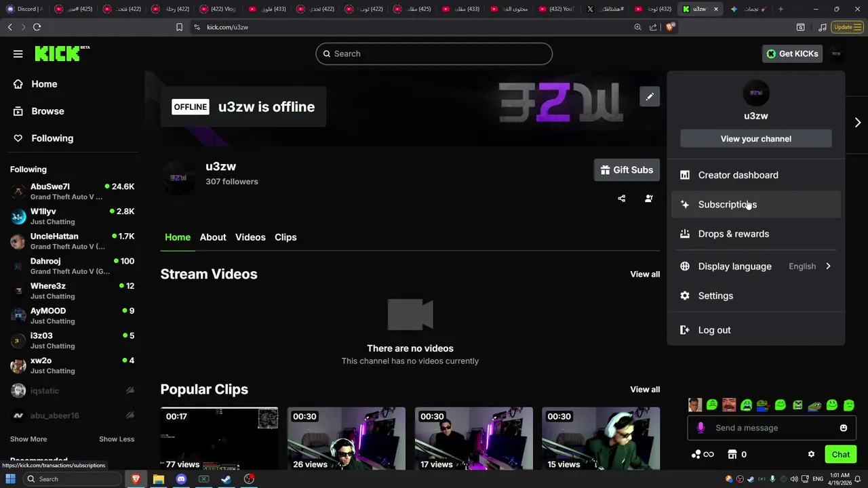Screen dimensions: 868x488
Task: Click the right chevron next arrow
Action: coord(857,123)
